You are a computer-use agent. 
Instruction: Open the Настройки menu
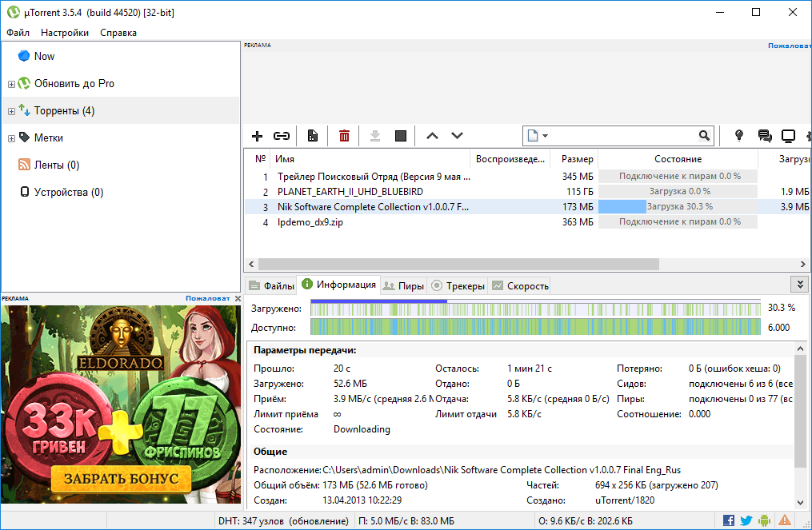coord(65,33)
